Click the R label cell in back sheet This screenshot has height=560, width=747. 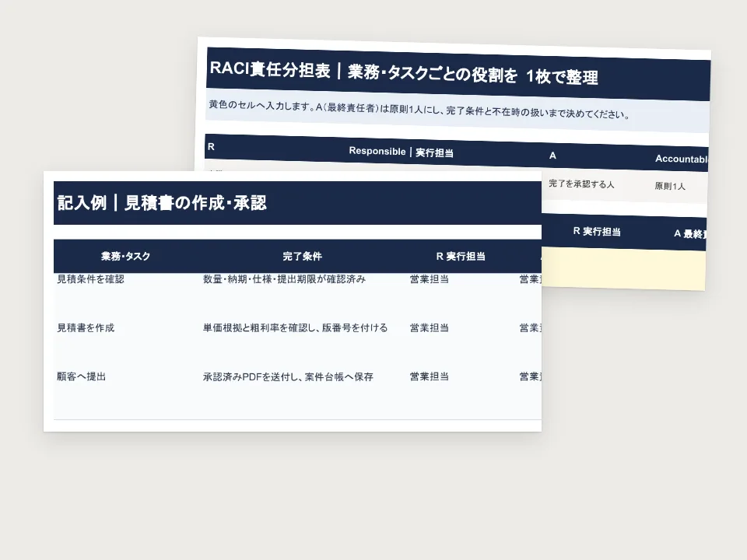pyautogui.click(x=211, y=147)
